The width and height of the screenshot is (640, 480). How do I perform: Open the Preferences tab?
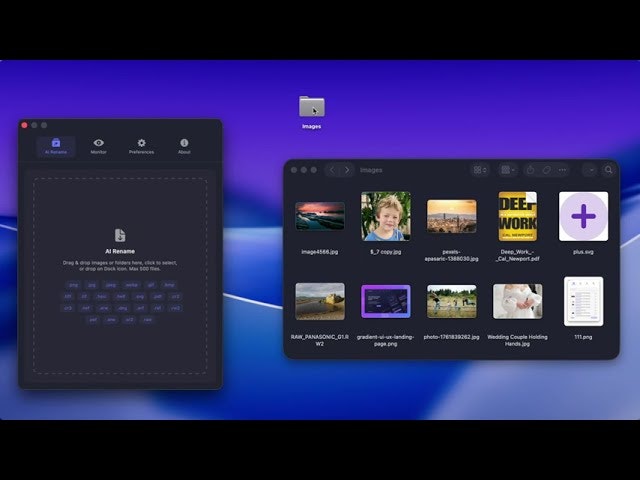[141, 147]
